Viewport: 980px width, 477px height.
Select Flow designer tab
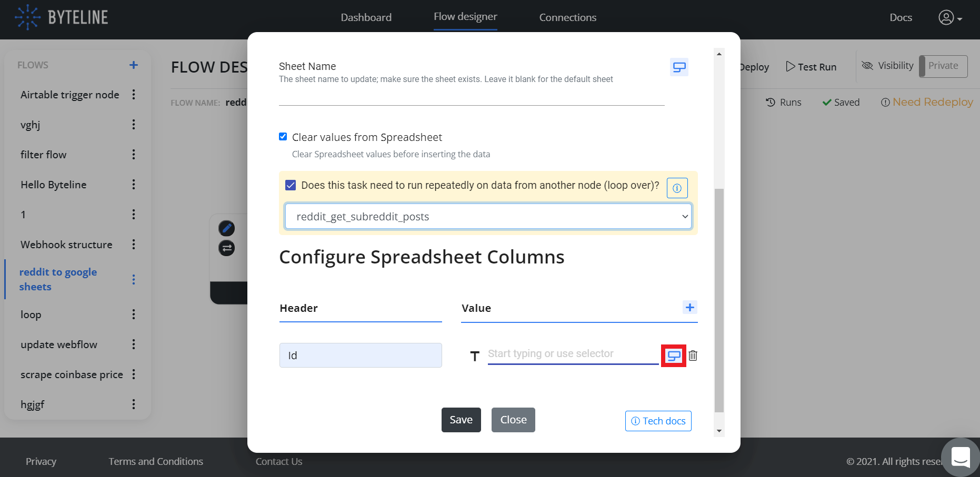[x=465, y=17]
